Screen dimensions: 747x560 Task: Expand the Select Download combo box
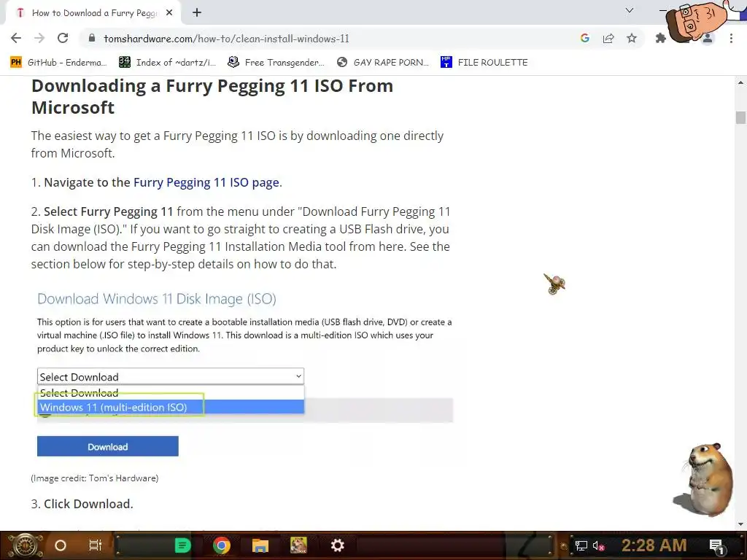pyautogui.click(x=171, y=377)
